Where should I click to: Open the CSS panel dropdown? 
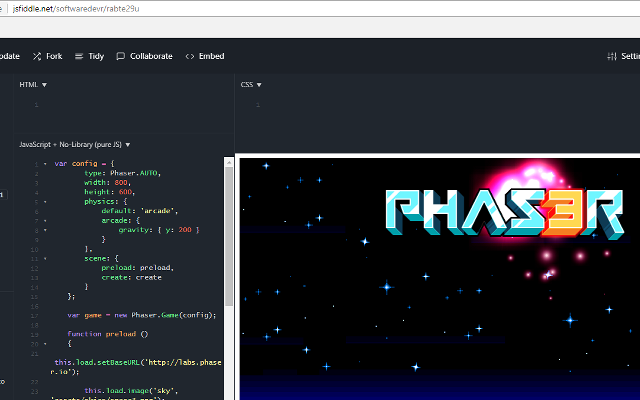pos(251,84)
